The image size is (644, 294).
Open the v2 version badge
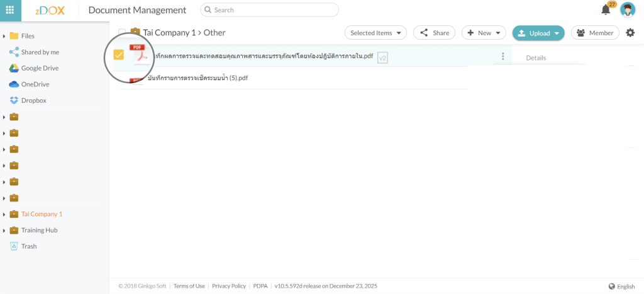coord(382,59)
